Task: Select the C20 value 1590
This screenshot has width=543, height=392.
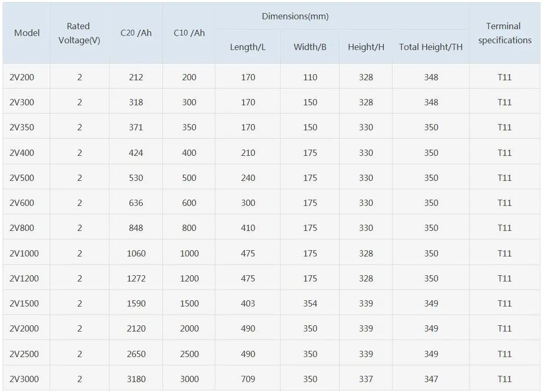Action: [x=136, y=303]
